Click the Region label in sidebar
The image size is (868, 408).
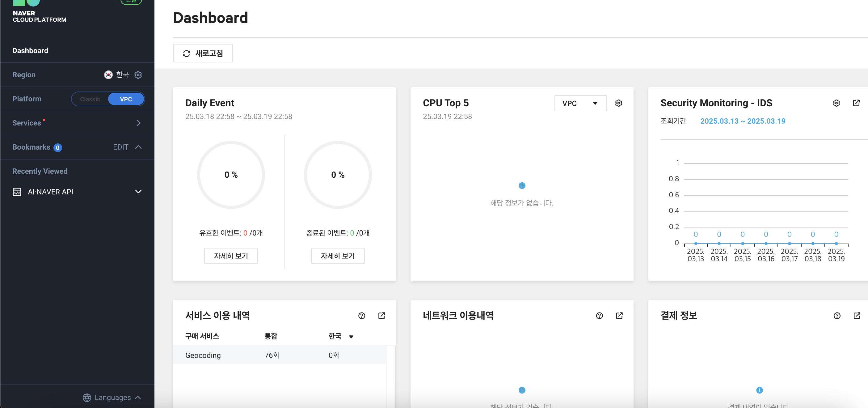click(24, 75)
